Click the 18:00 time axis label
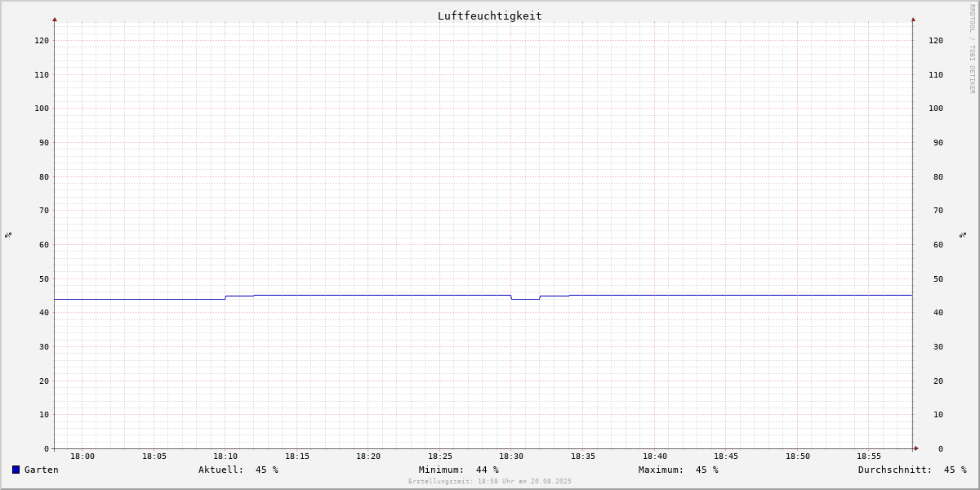 coord(82,457)
